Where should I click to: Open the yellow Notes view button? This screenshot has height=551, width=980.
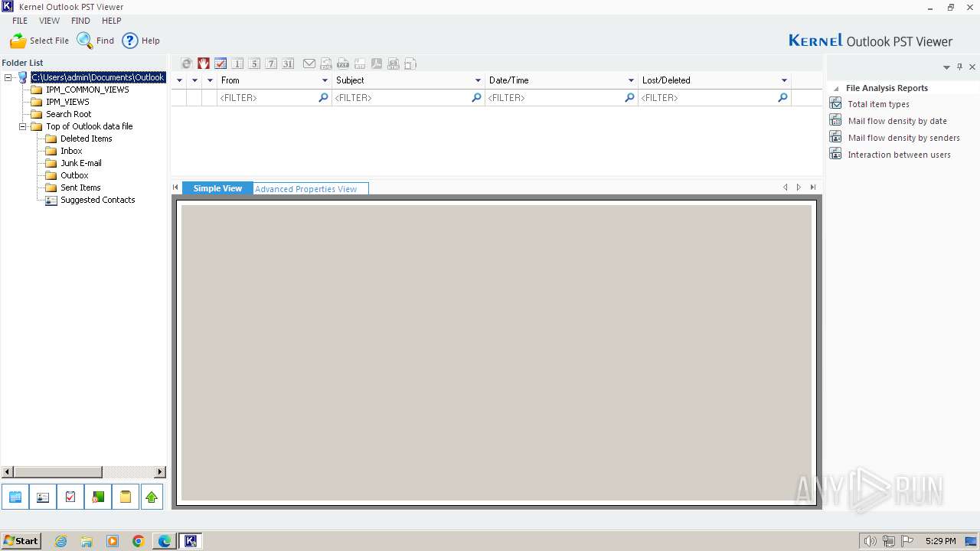click(126, 497)
